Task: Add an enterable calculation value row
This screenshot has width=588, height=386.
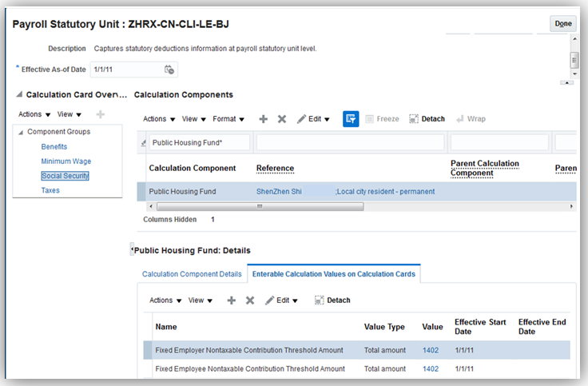Action: (x=232, y=300)
